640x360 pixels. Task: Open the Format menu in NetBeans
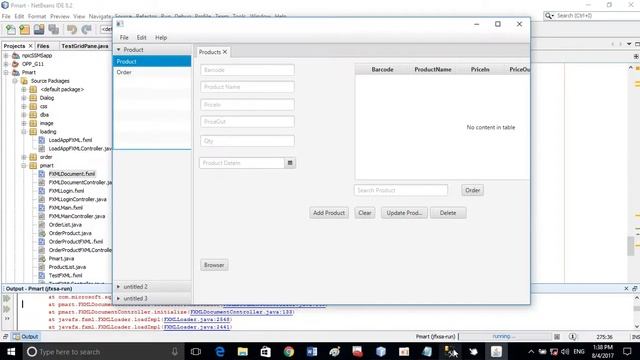[37, 16]
